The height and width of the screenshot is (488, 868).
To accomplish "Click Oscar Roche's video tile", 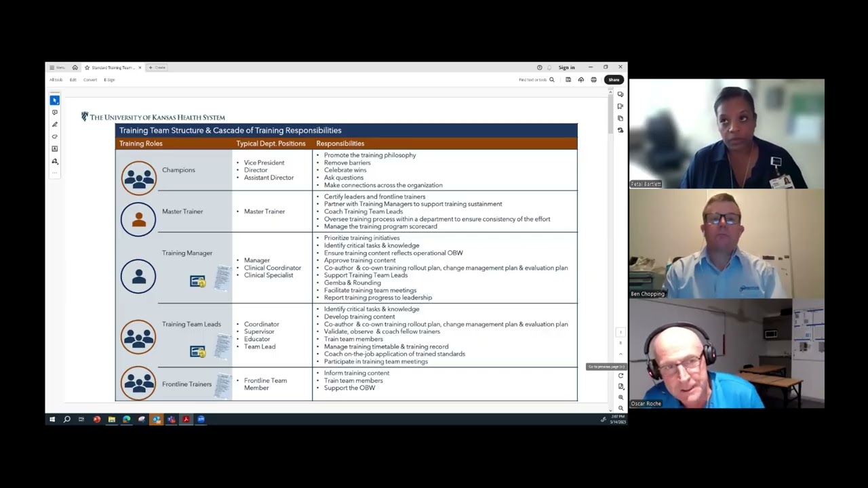I will (727, 354).
